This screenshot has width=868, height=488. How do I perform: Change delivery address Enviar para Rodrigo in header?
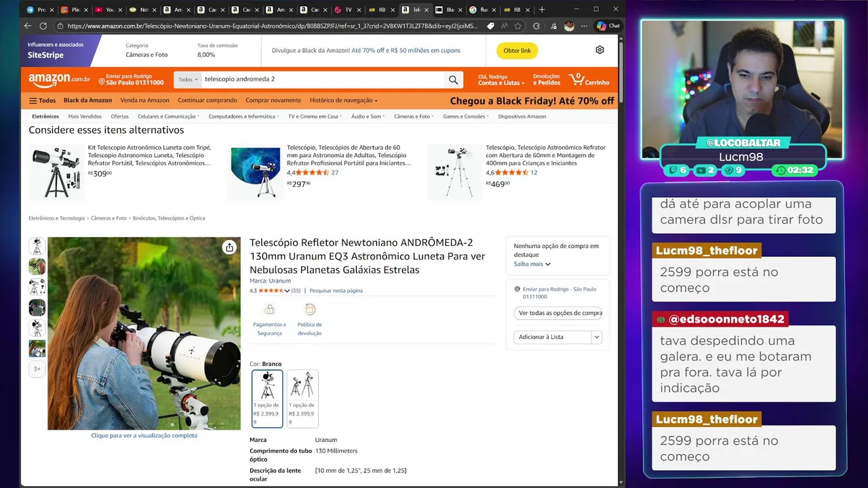pyautogui.click(x=131, y=79)
